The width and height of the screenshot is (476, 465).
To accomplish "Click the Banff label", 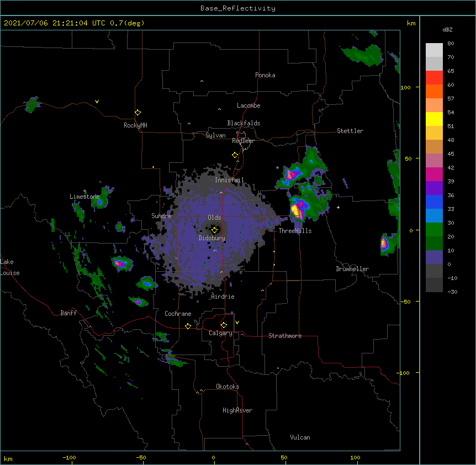I will point(68,313).
